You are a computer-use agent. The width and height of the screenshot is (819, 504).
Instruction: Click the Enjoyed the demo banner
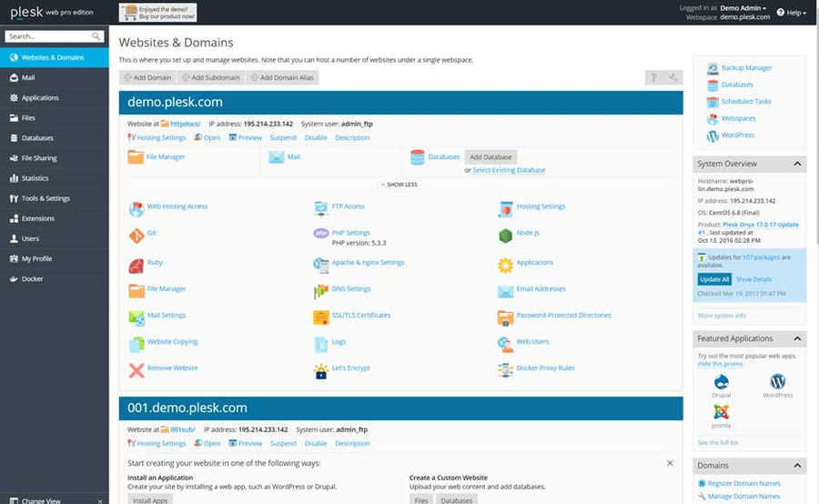[x=157, y=13]
